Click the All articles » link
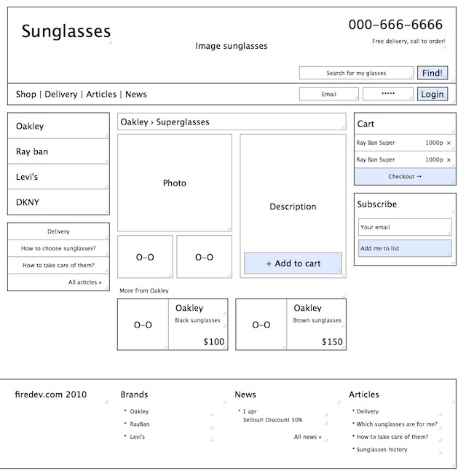Viewport: 466px width, 476px height. click(84, 282)
